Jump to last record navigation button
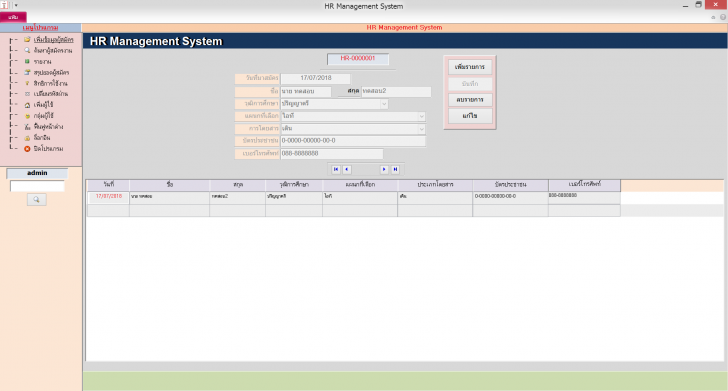The width and height of the screenshot is (728, 391). [x=395, y=169]
